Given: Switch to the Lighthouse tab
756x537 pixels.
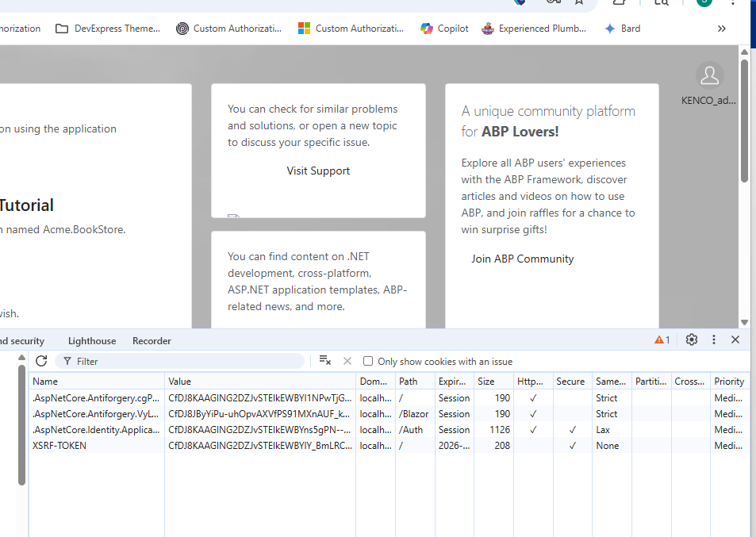Looking at the screenshot, I should click(92, 341).
